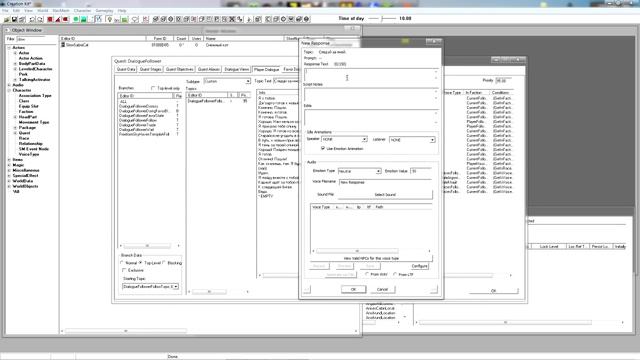Toggle Top-level only checkbox
This screenshot has height=360, width=640.
[153, 88]
